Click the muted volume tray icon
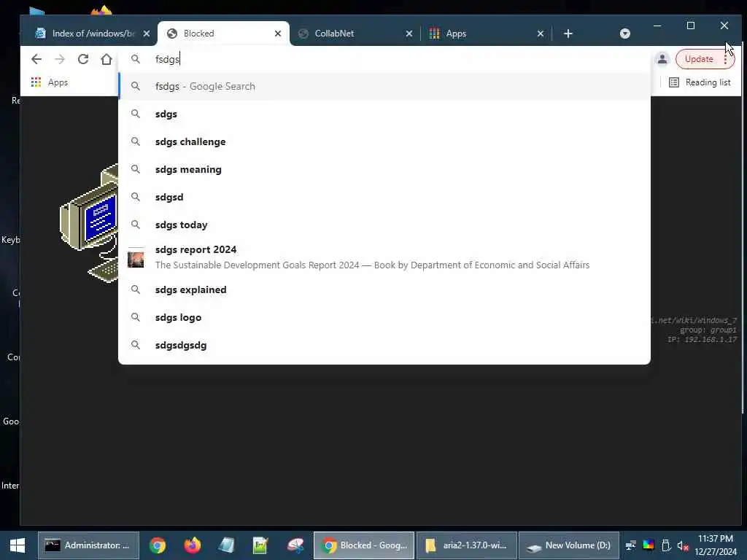Image resolution: width=747 pixels, height=560 pixels. [683, 545]
